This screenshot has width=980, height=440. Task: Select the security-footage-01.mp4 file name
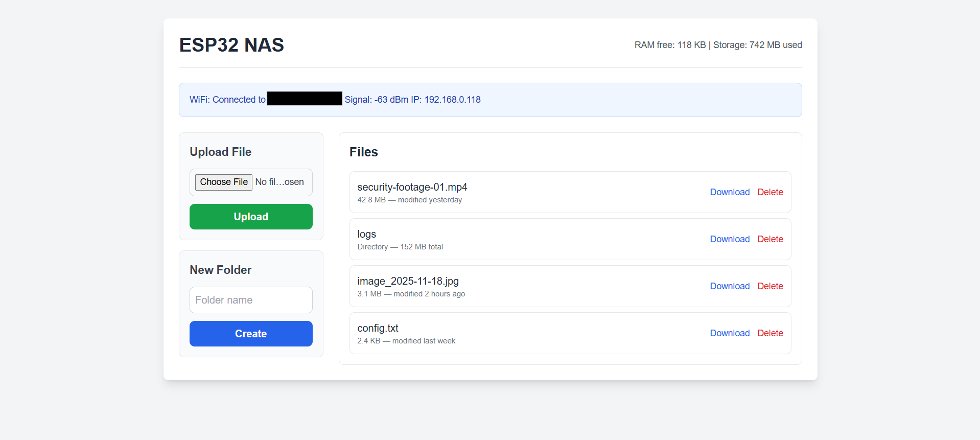412,187
